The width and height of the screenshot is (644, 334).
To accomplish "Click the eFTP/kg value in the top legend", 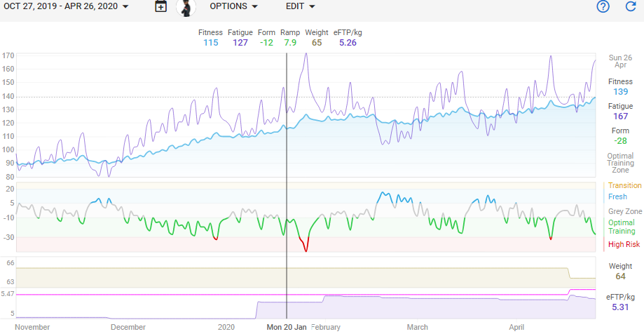I will click(348, 42).
